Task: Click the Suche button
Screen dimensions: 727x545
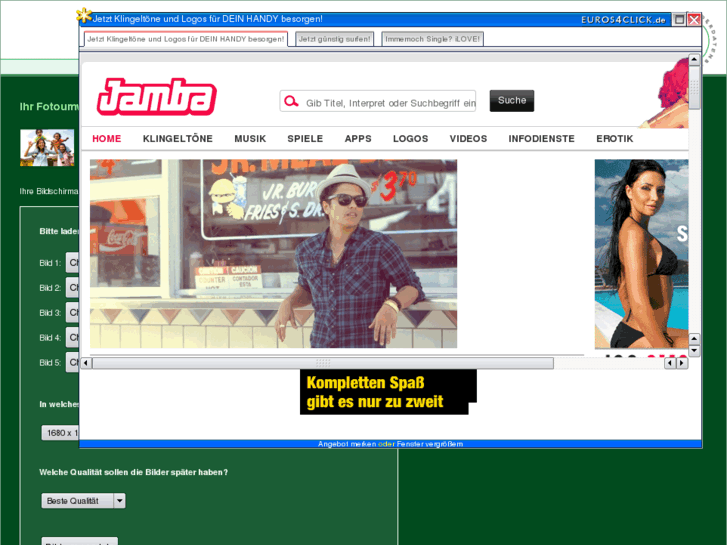Action: tap(512, 101)
